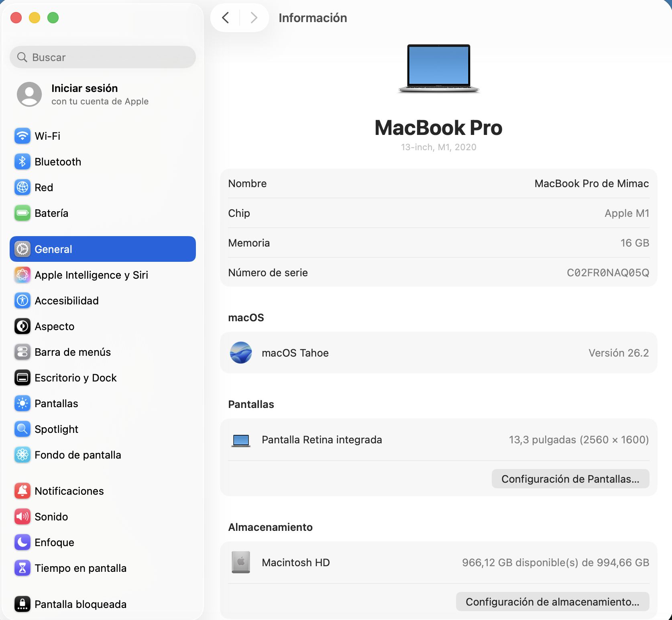Click the Wi-Fi icon in sidebar
The image size is (672, 620).
tap(22, 136)
